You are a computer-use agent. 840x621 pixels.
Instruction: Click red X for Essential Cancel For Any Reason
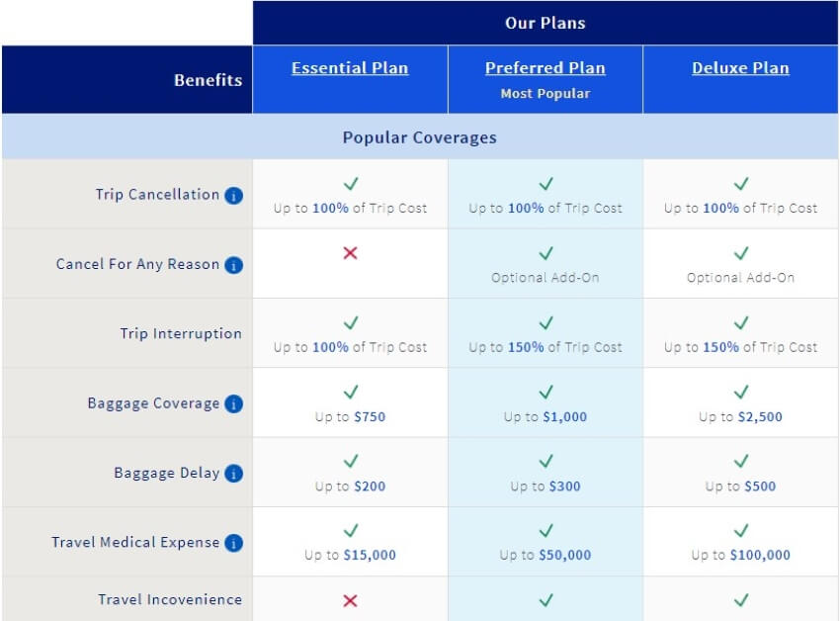(x=350, y=253)
